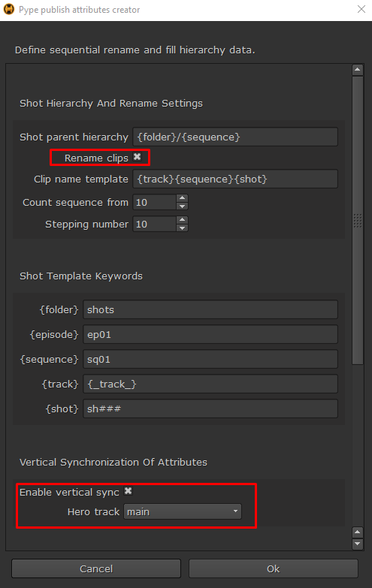Edit the {episode} keyword field
This screenshot has height=588, width=372.
point(210,334)
